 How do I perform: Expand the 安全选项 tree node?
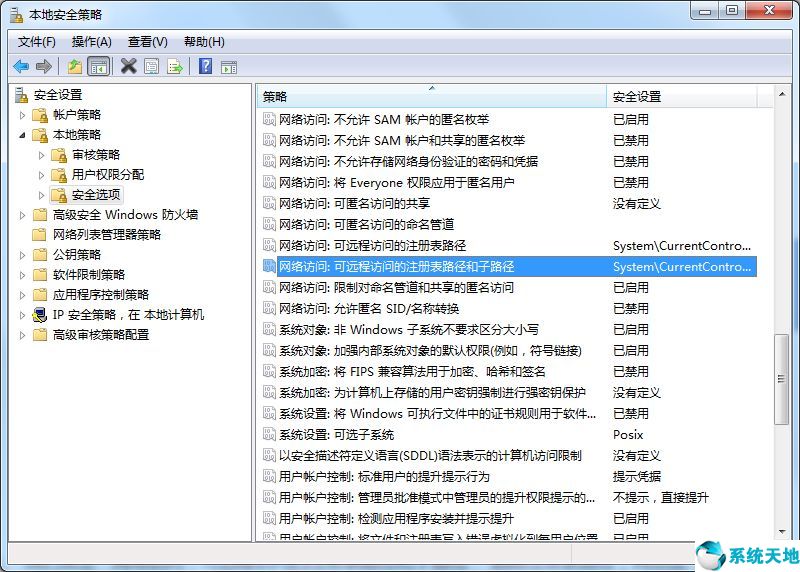(x=41, y=195)
